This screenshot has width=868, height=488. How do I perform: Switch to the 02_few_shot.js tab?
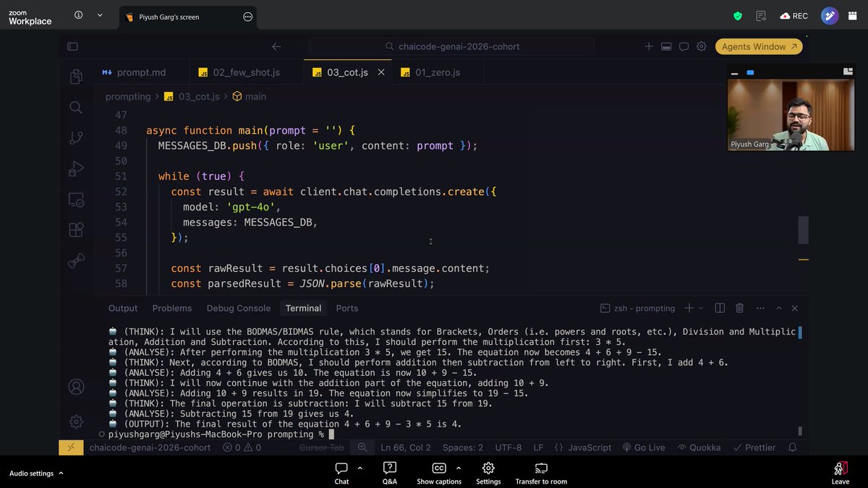(246, 72)
